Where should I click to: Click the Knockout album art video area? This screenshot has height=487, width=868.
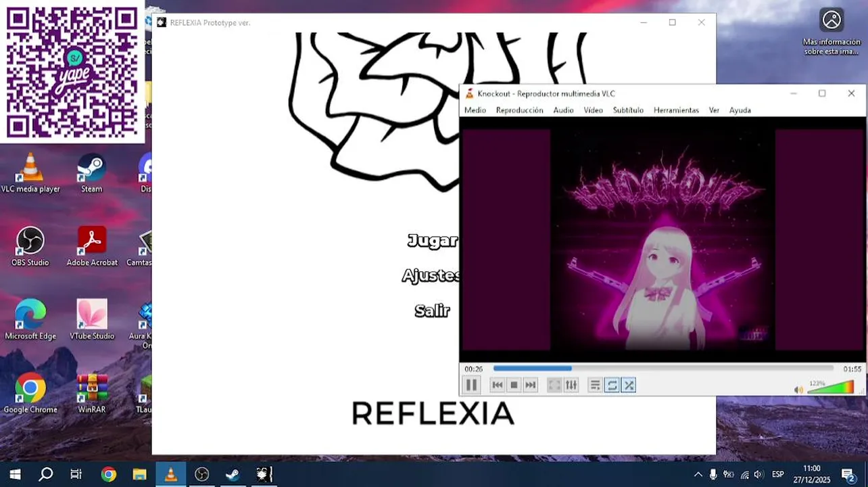tap(662, 240)
